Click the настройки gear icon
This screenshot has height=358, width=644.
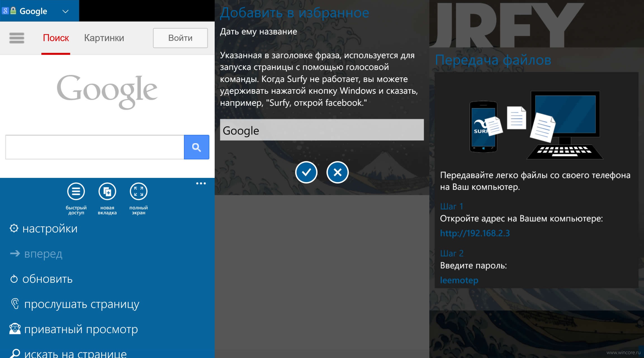14,228
